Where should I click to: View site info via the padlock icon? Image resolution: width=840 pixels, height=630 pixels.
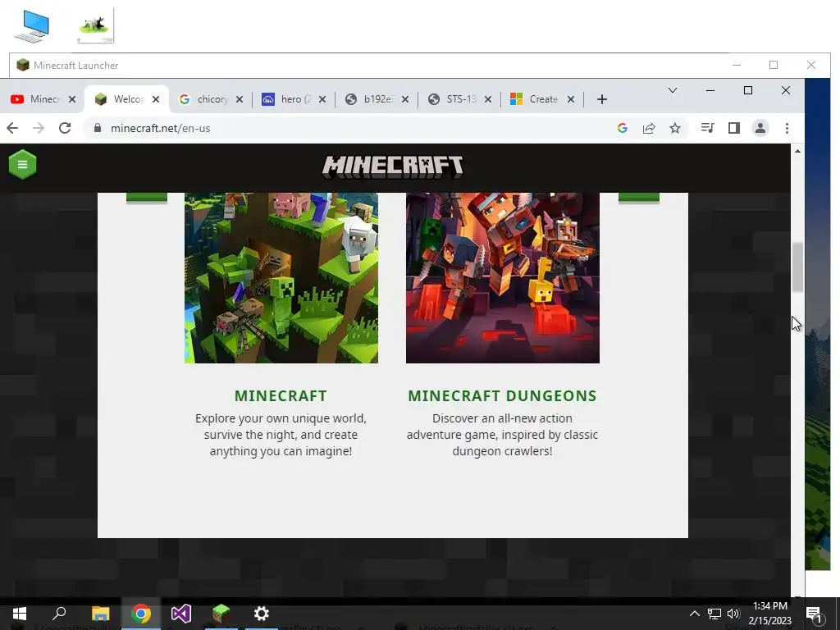click(97, 128)
